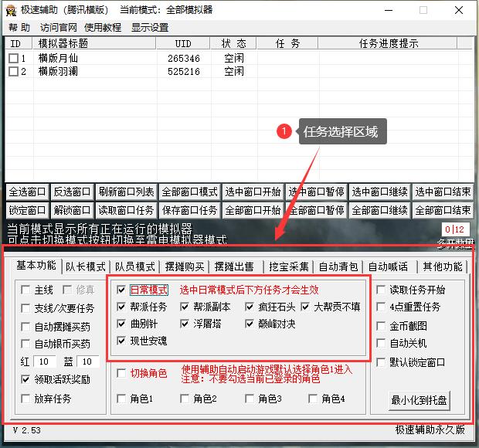Screen dimensions: 479x448
Task: Click the 红 value input field
Action: pos(44,361)
